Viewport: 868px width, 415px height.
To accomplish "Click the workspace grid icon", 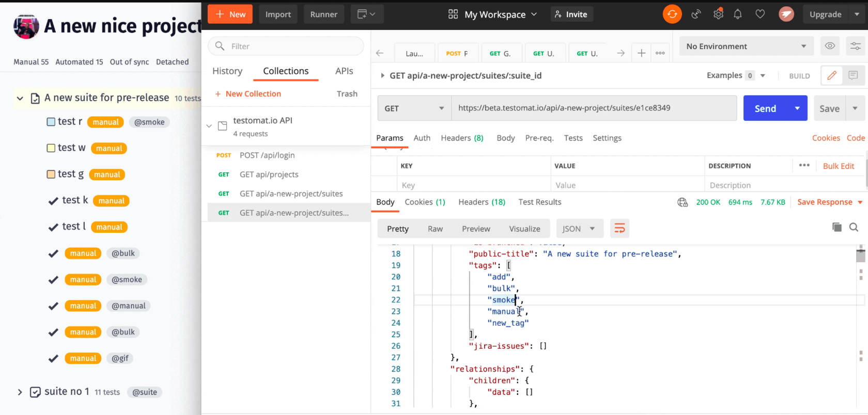I will tap(453, 14).
